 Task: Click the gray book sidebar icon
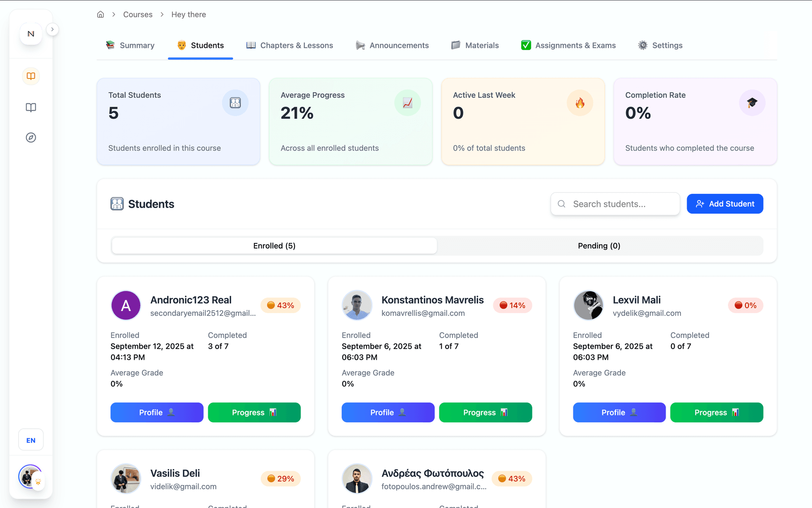31,107
